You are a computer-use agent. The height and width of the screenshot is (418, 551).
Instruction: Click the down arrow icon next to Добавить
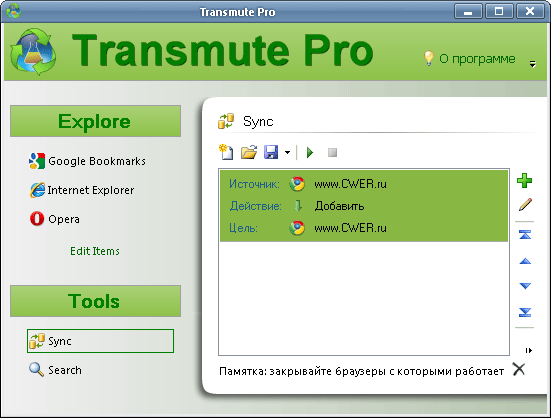298,205
